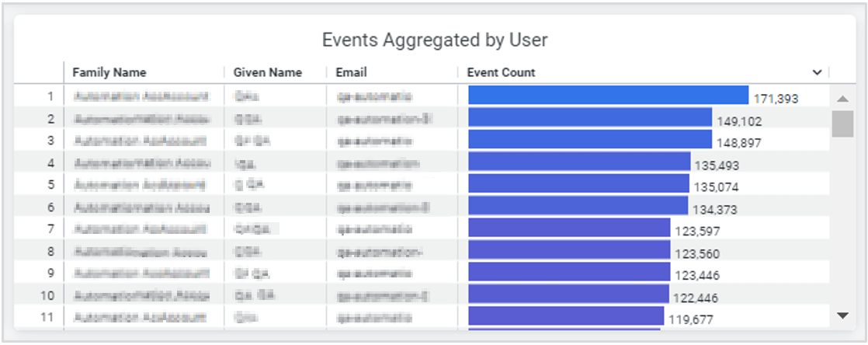The image size is (868, 345).
Task: Click the bar with 122,446 events
Action: (x=568, y=294)
